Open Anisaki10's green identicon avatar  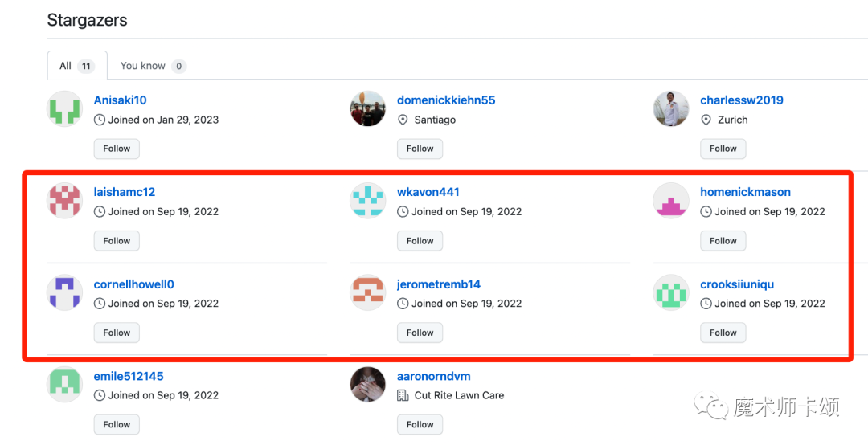pyautogui.click(x=65, y=109)
